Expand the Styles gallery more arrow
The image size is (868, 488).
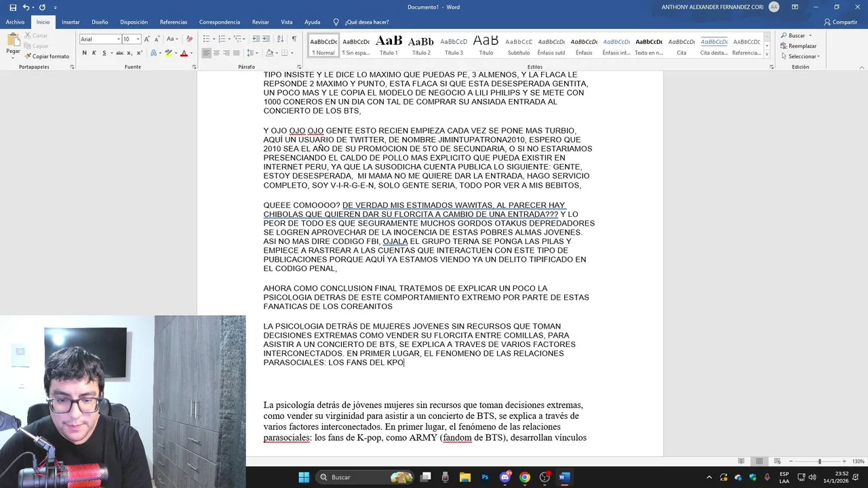[x=767, y=54]
